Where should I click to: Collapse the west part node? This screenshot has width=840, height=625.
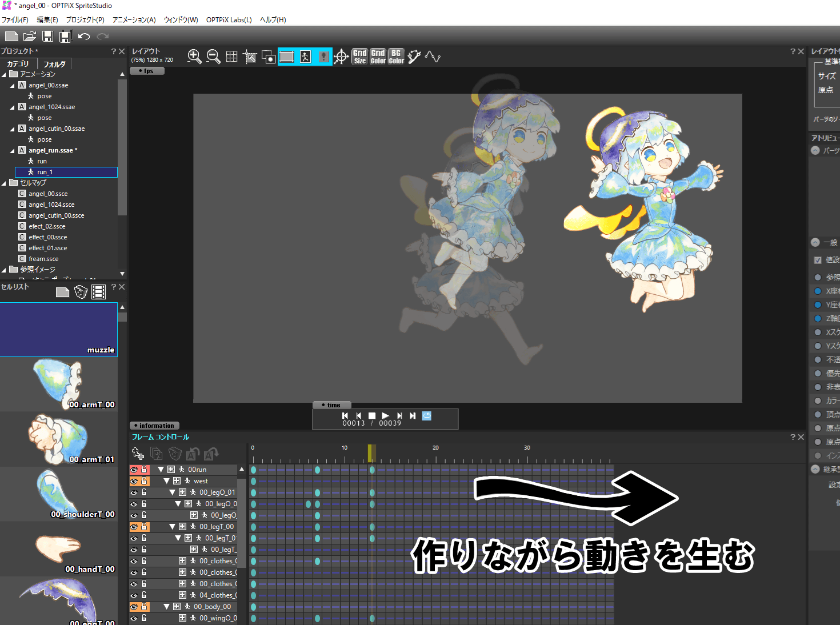(x=167, y=481)
